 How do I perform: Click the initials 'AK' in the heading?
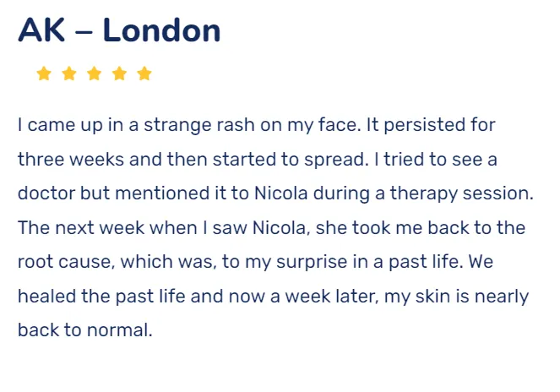[41, 30]
